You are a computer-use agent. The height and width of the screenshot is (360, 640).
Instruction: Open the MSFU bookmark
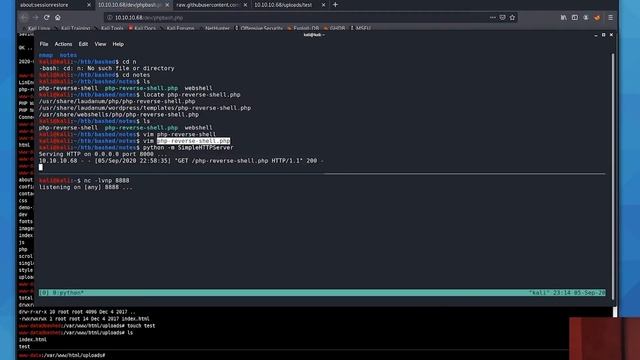pyautogui.click(x=361, y=28)
